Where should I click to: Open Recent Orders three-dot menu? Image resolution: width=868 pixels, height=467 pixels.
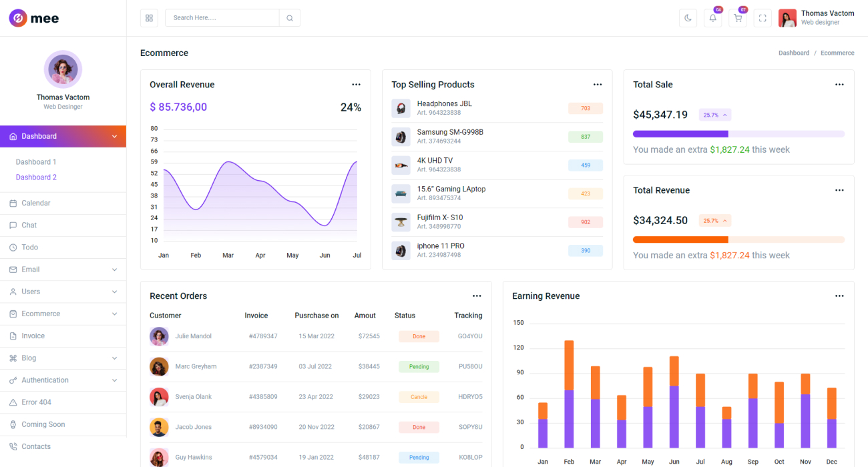click(x=477, y=296)
